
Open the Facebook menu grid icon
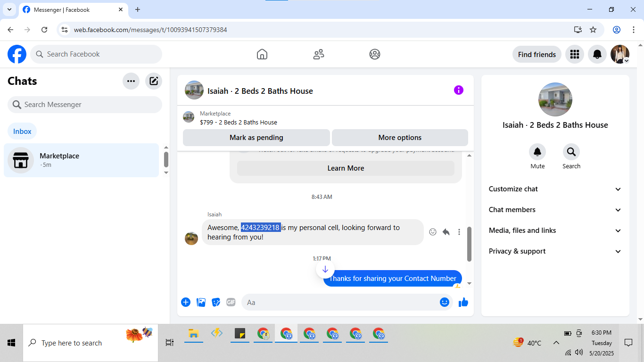574,54
